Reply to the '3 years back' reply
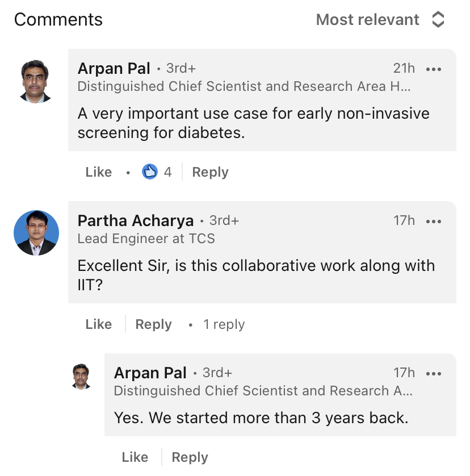This screenshot has height=476, width=470. point(190,457)
